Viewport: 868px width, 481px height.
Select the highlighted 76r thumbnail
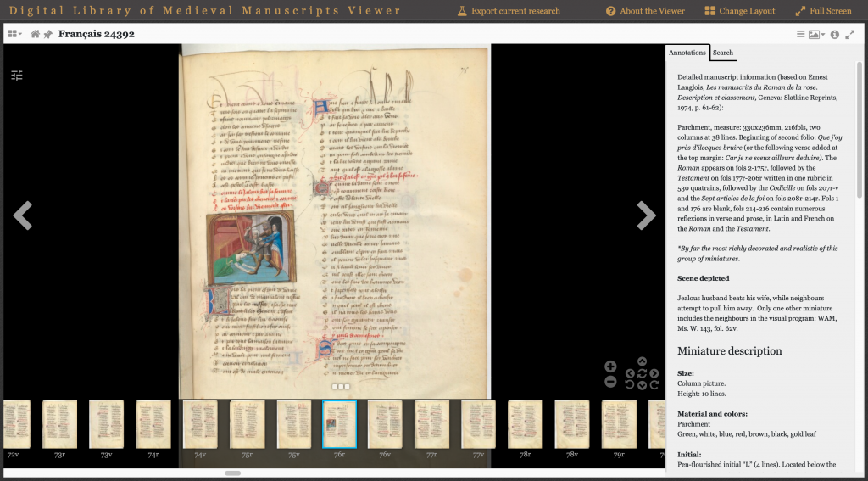(x=339, y=424)
